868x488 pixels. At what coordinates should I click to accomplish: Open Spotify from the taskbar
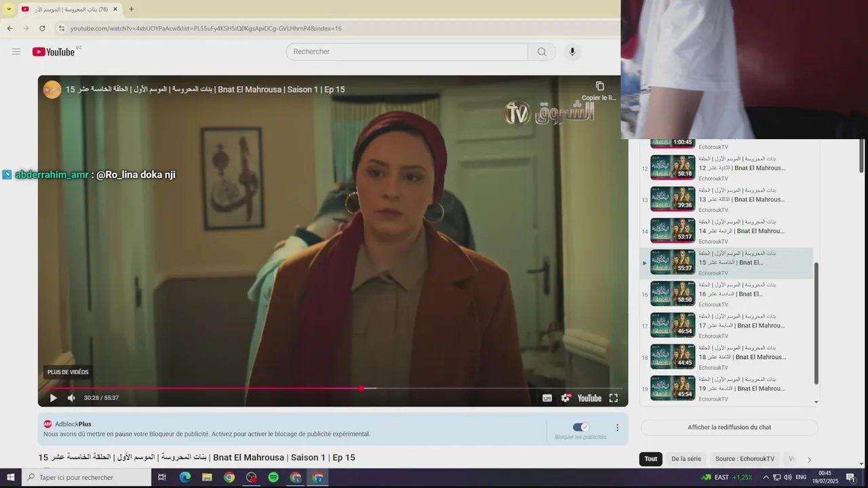273,477
